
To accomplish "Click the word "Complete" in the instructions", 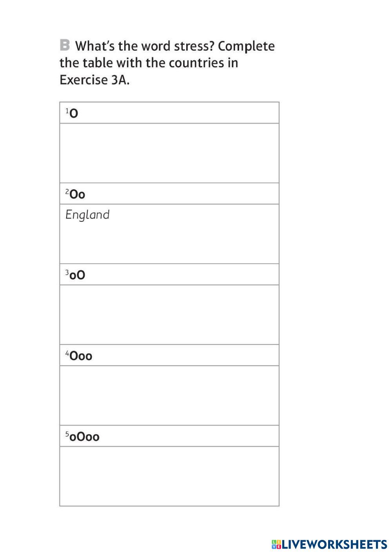I will click(x=246, y=46).
